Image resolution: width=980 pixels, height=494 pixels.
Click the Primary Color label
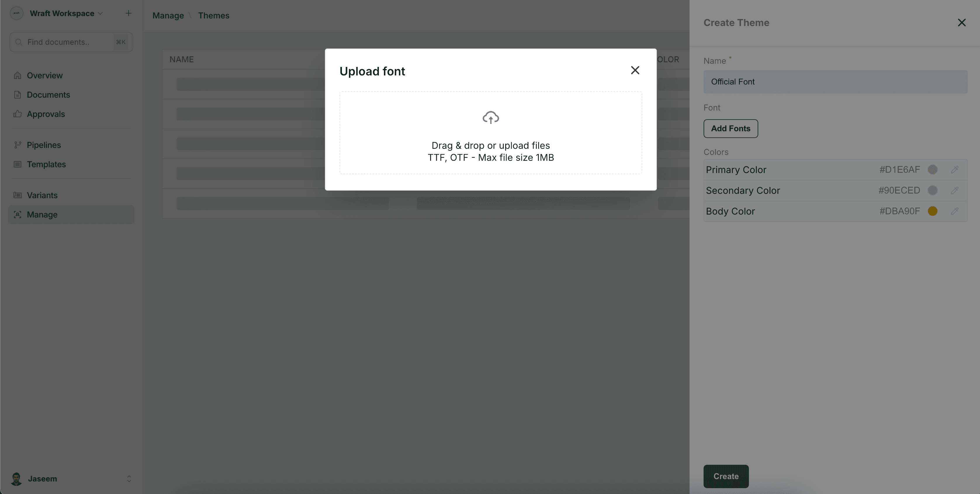[736, 170]
